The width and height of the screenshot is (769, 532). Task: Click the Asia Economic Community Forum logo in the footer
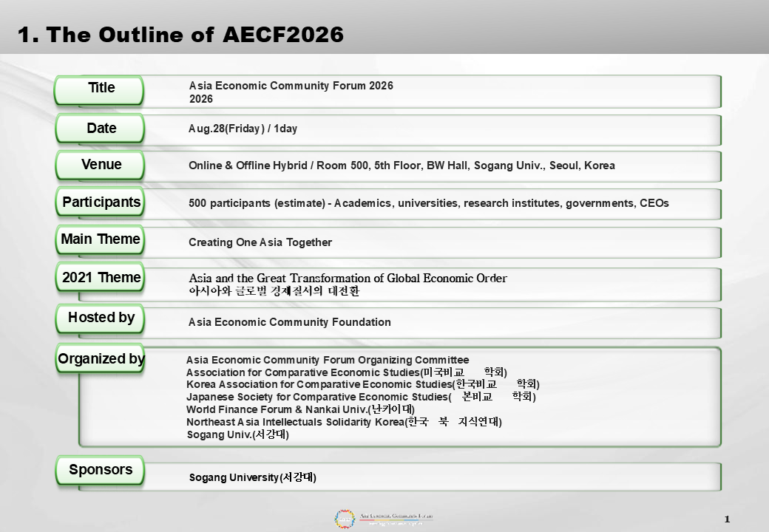[x=383, y=519]
